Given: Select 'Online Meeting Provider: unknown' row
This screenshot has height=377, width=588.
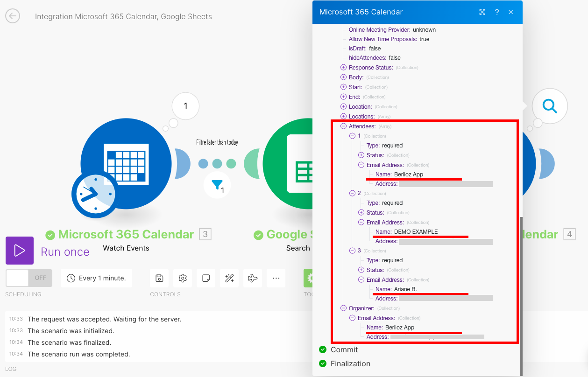Looking at the screenshot, I should (392, 30).
